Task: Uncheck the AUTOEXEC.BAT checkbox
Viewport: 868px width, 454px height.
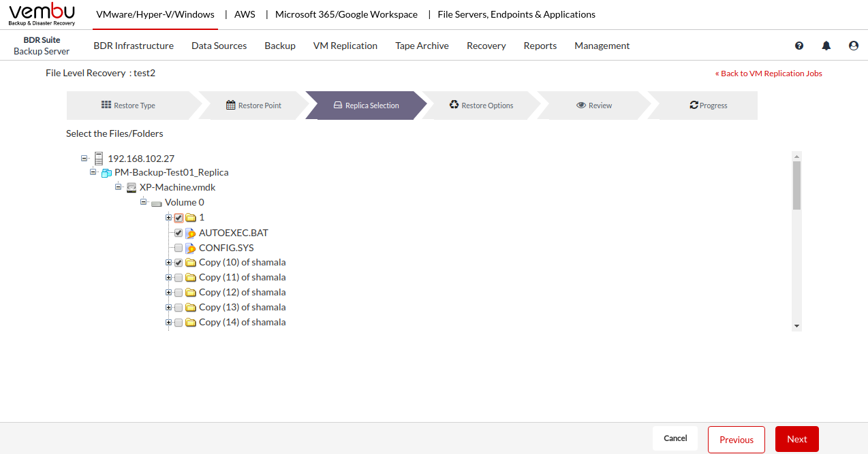Action: [x=179, y=233]
